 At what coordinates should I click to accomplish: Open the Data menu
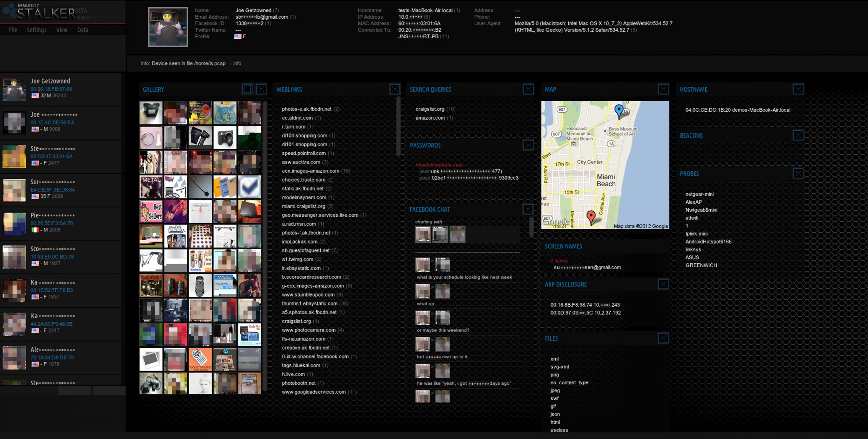[83, 30]
